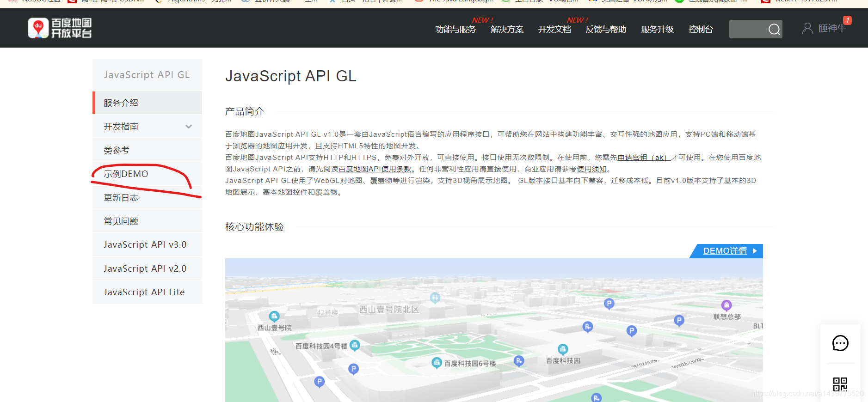Click the 百度科技园4号楼 map marker

click(x=355, y=345)
